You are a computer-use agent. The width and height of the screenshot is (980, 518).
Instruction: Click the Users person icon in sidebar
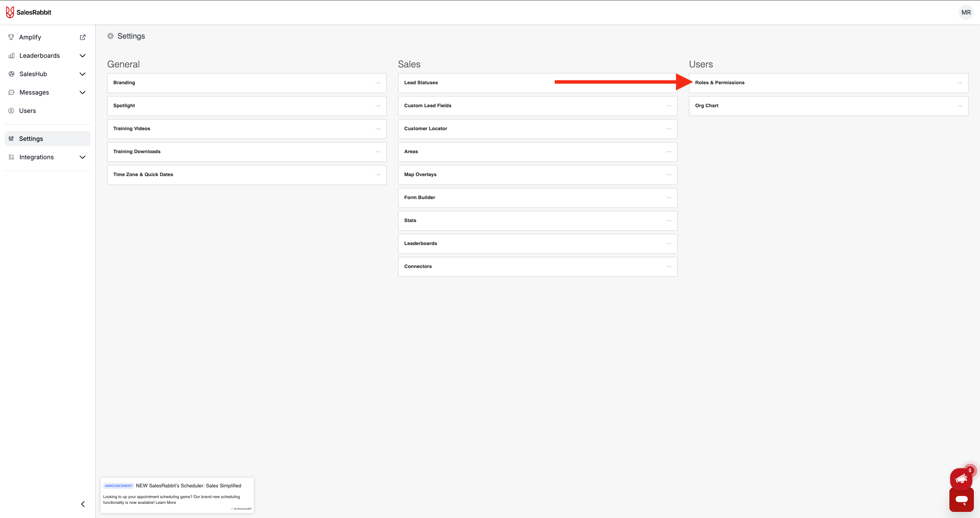click(11, 111)
